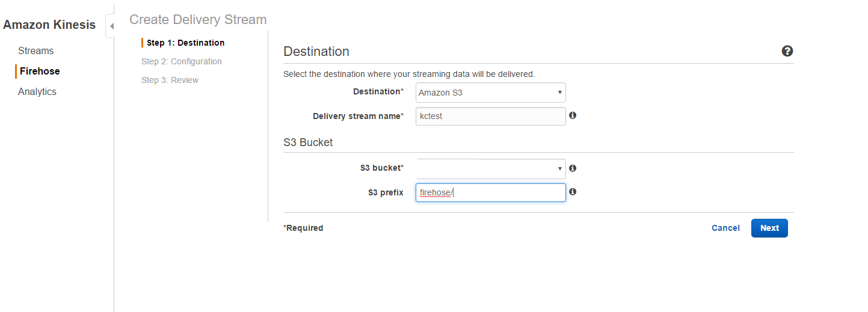Open Analytics in the sidebar
Viewport: 868px width, 312px height.
[37, 91]
